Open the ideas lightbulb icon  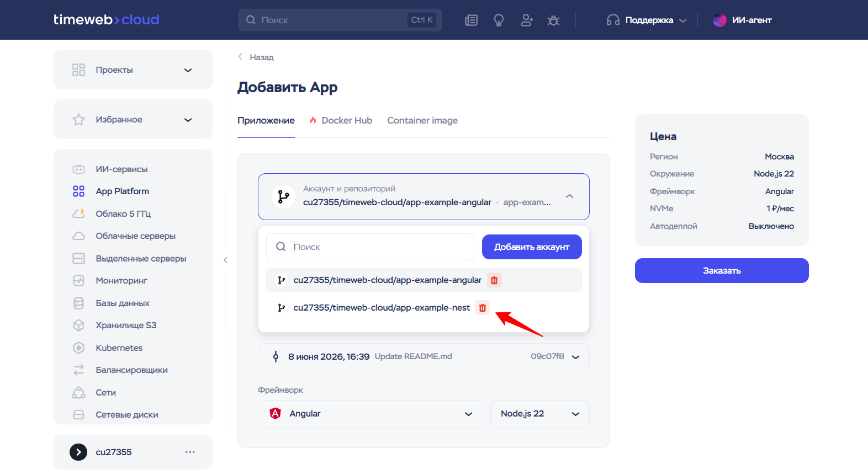tap(499, 20)
